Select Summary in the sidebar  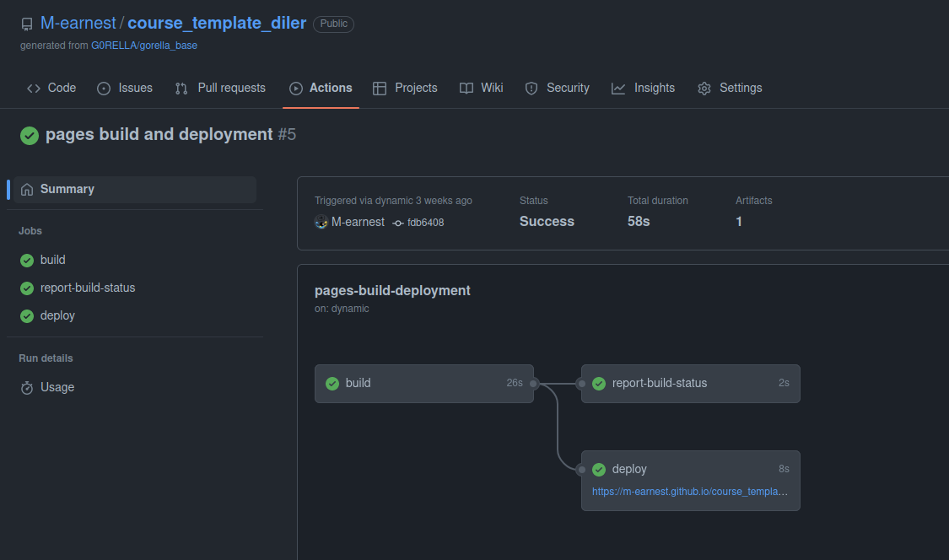[x=135, y=190]
